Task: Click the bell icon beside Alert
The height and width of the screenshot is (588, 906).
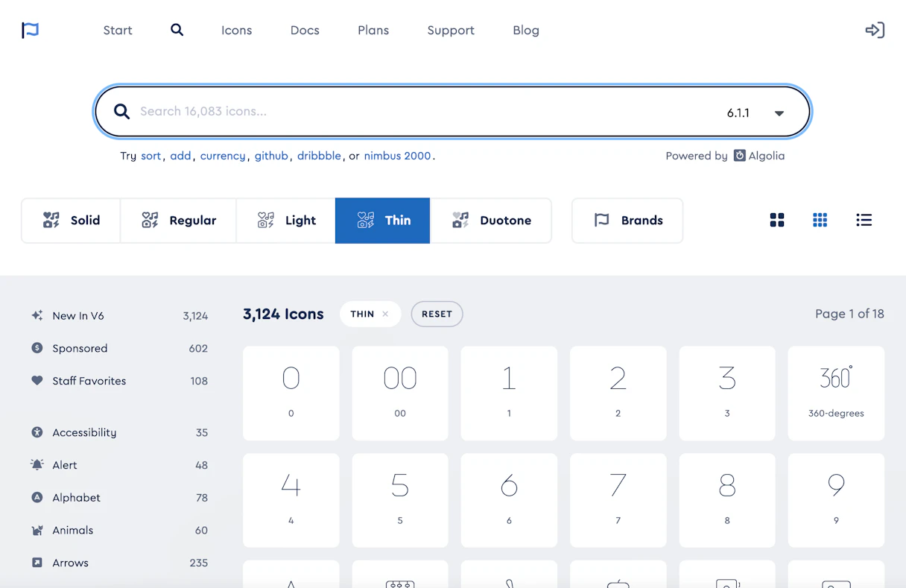Action: pos(37,464)
